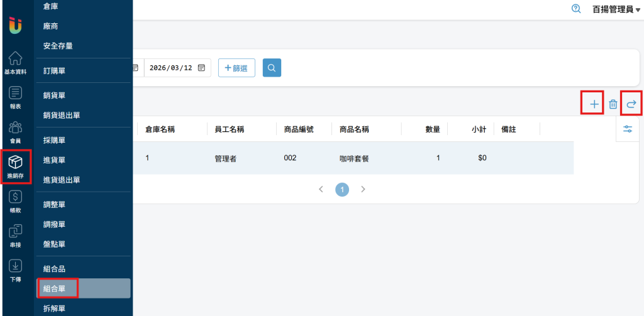
Task: Click page number 1 button
Action: click(x=342, y=188)
